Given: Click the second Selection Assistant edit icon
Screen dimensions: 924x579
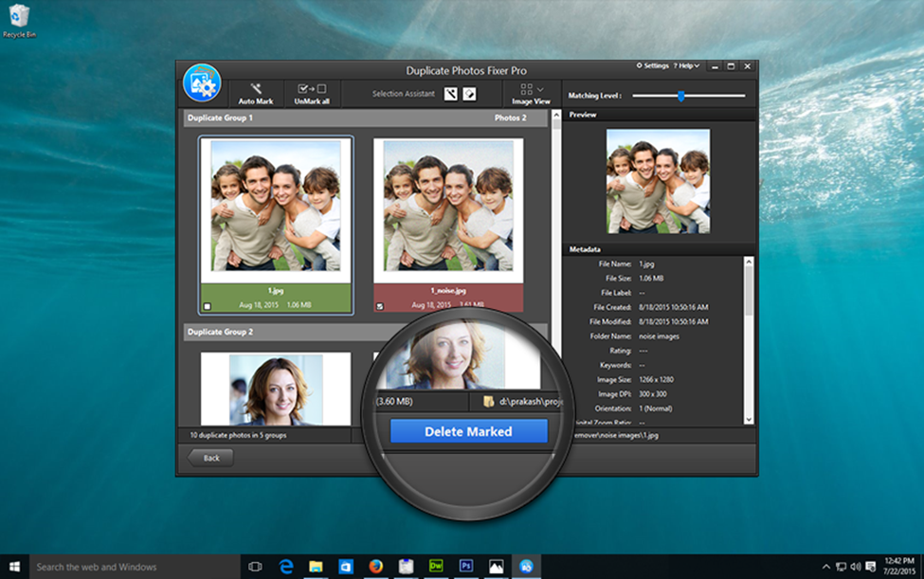Looking at the screenshot, I should [x=469, y=94].
